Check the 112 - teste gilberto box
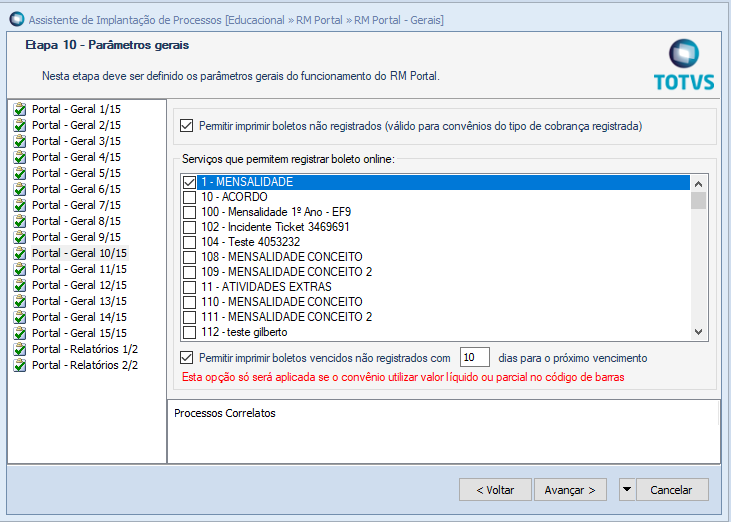Screen dimensions: 731x522 (189, 332)
